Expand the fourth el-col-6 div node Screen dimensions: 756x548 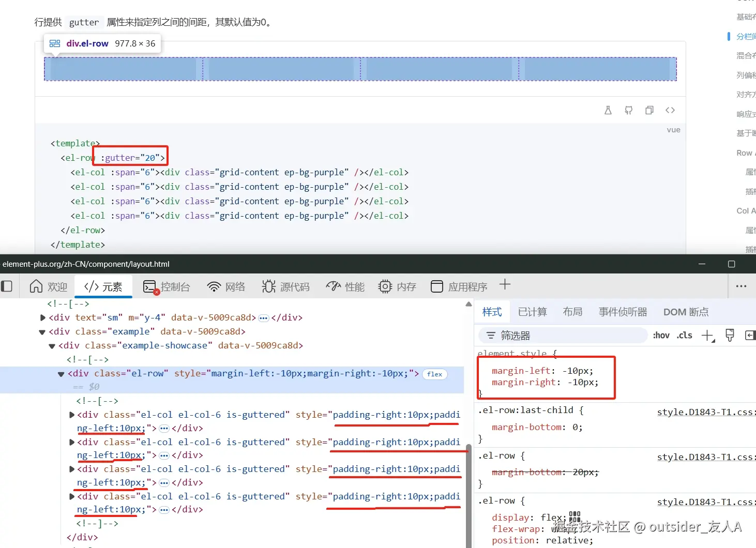point(71,496)
